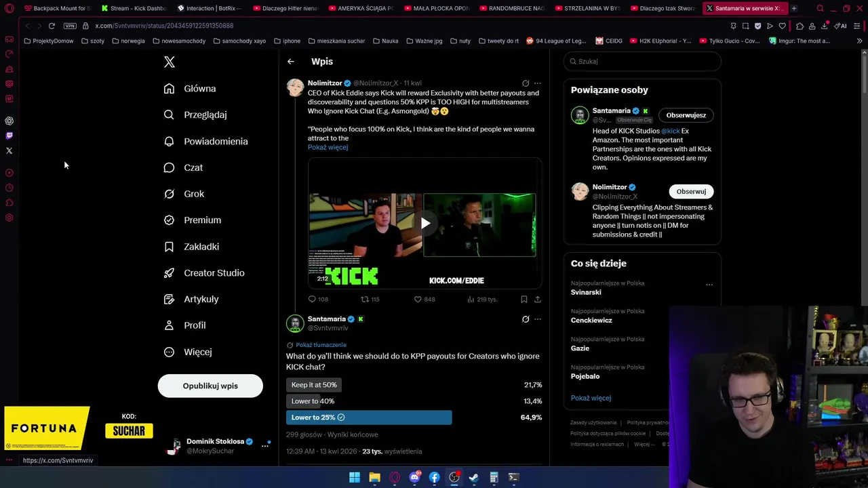Open more options on Nolimitzor post
This screenshot has height=488, width=868.
coord(538,83)
